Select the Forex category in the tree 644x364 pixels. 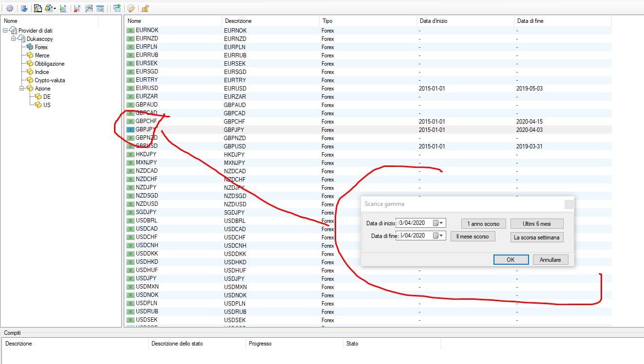click(41, 47)
